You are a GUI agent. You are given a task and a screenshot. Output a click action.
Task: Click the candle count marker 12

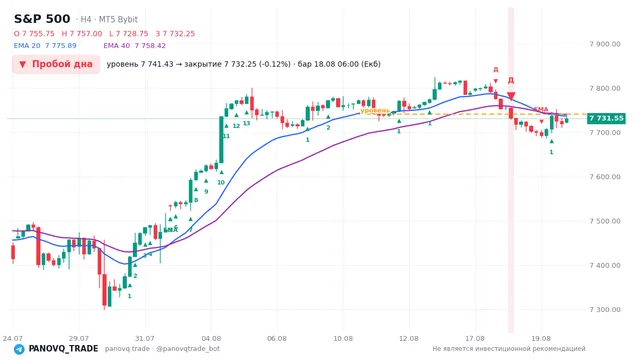236,126
